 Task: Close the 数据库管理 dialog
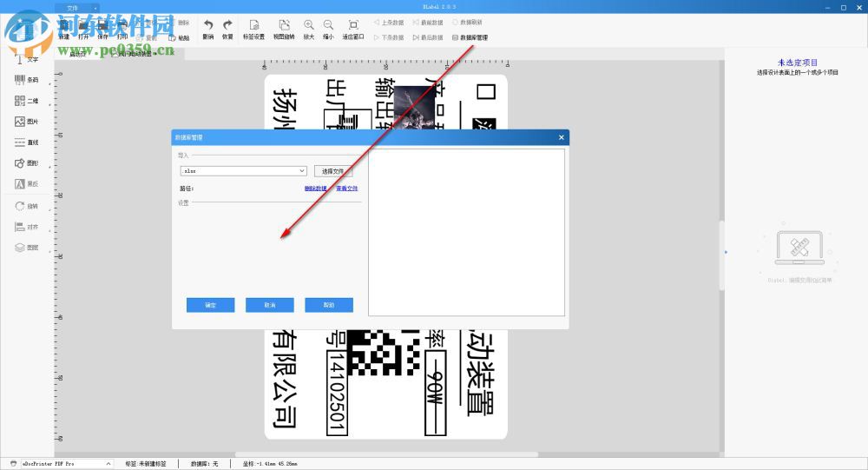click(x=562, y=137)
